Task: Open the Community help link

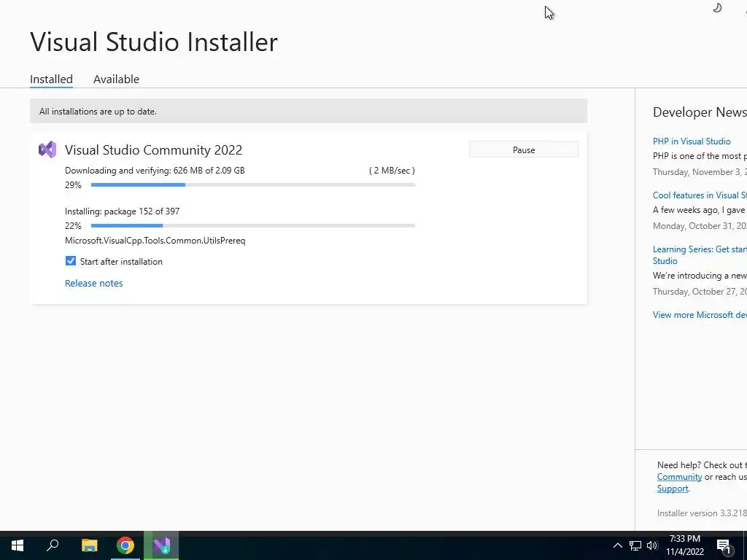Action: (x=679, y=477)
